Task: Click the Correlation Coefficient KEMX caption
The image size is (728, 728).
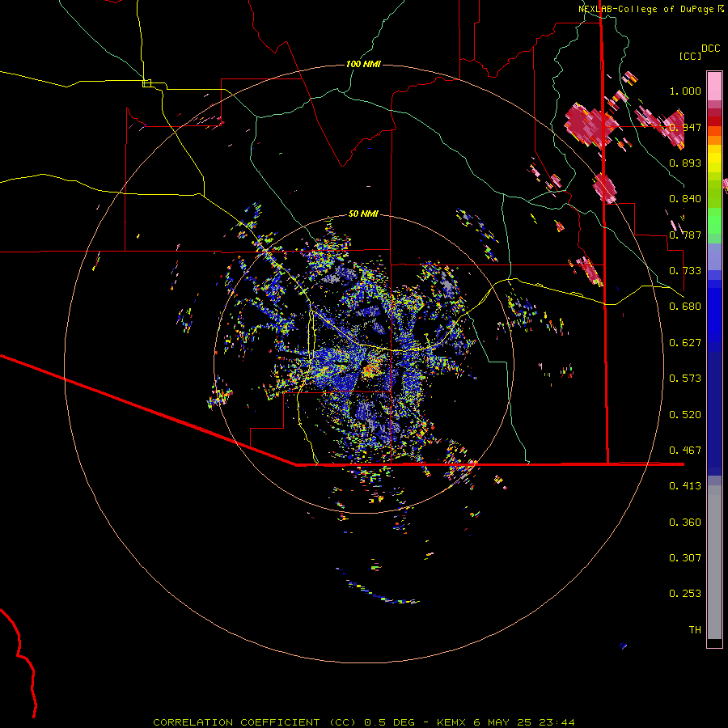Action: (363, 722)
